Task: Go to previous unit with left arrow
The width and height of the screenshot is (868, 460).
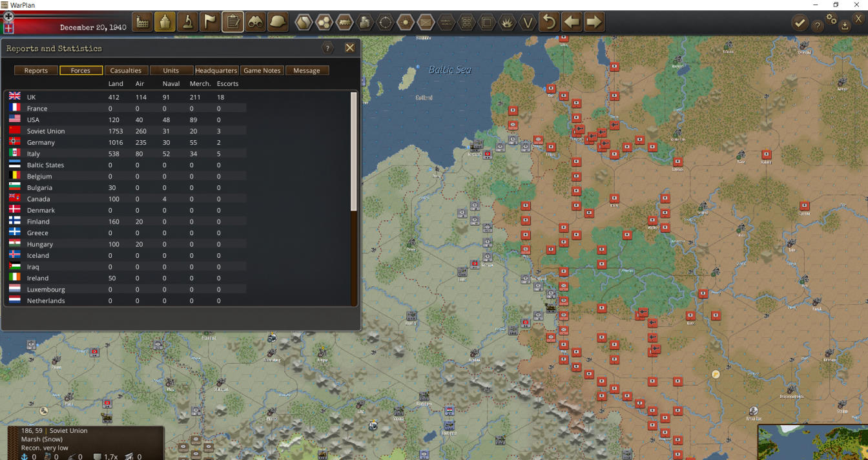Action: click(x=572, y=22)
